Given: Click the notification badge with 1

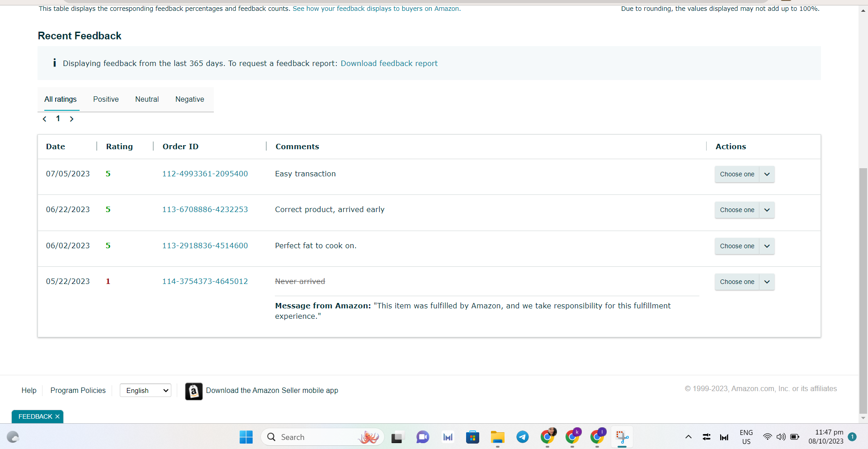Looking at the screenshot, I should [852, 437].
